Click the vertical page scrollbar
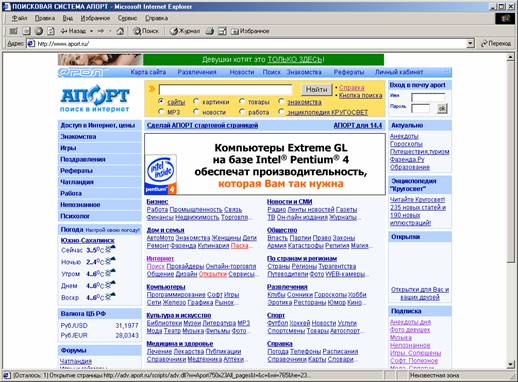518x382 pixels. 510,211
